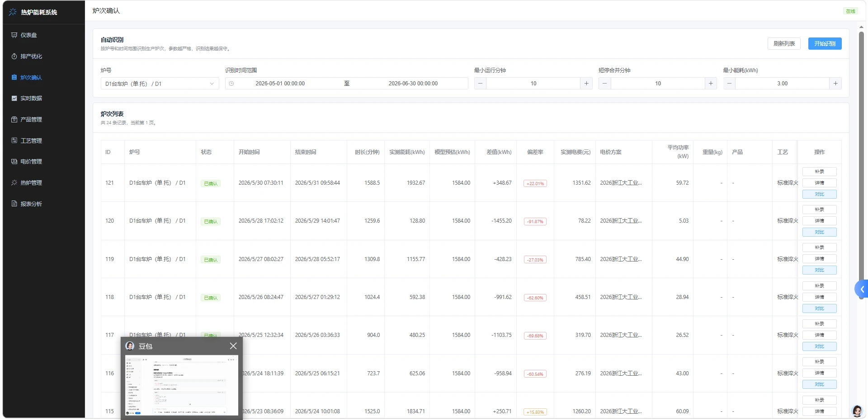868x420 pixels.
Task: Open the 豆包 window thumbnail preview
Action: (x=182, y=385)
